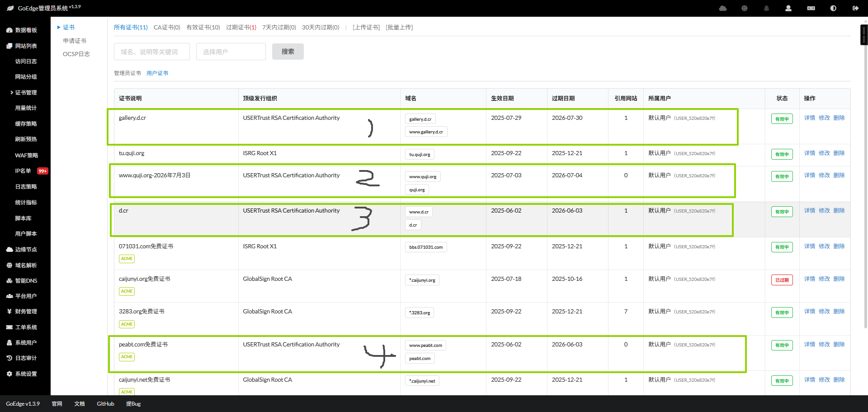Switch to 管理员证书 view

127,73
